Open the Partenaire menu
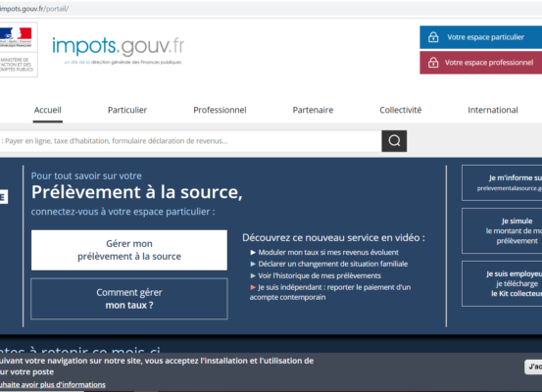The image size is (542, 392). pyautogui.click(x=313, y=110)
